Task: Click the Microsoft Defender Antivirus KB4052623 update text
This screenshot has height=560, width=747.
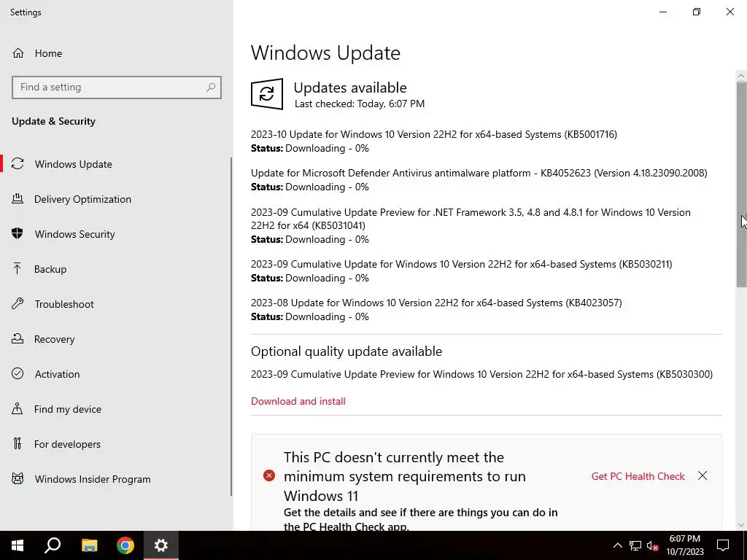Action: [479, 173]
